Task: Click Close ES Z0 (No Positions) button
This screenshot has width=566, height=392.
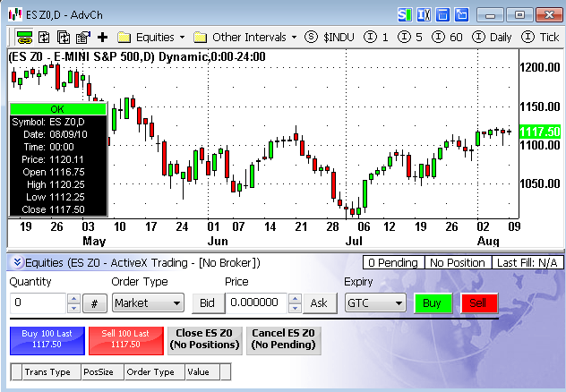Action: 205,340
